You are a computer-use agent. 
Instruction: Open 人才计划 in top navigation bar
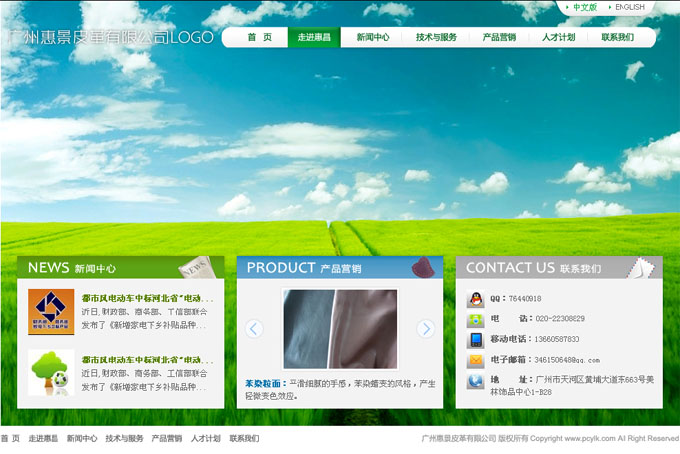click(x=558, y=37)
